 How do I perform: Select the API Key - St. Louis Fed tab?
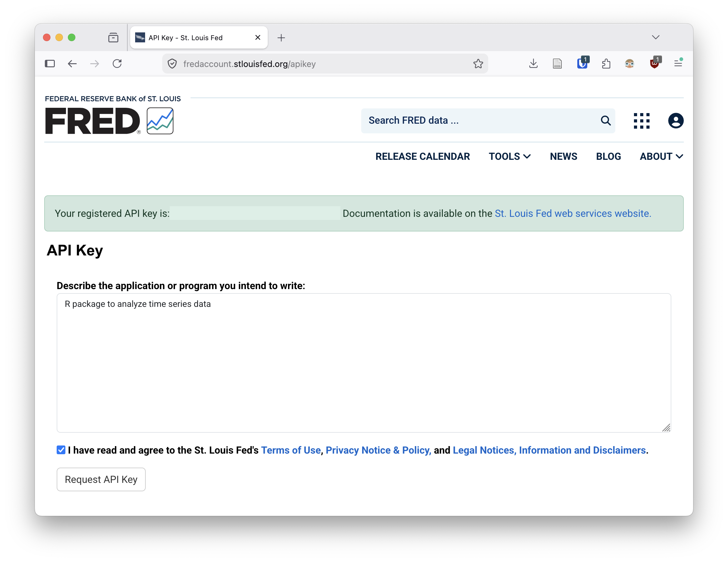tap(199, 37)
